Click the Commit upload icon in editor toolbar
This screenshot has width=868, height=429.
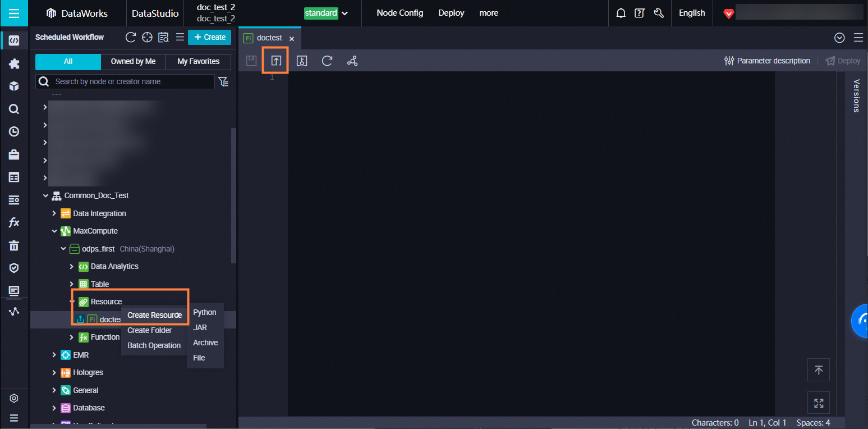[275, 61]
